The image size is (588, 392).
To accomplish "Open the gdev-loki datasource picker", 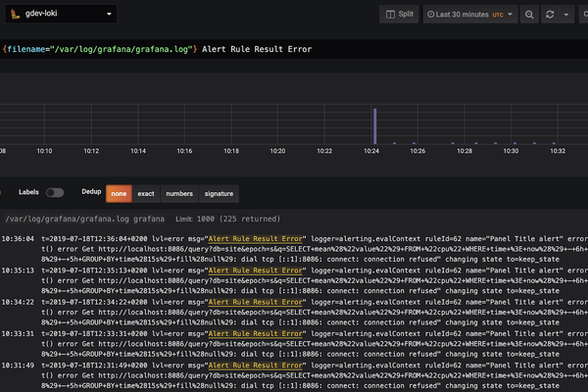I will [61, 14].
